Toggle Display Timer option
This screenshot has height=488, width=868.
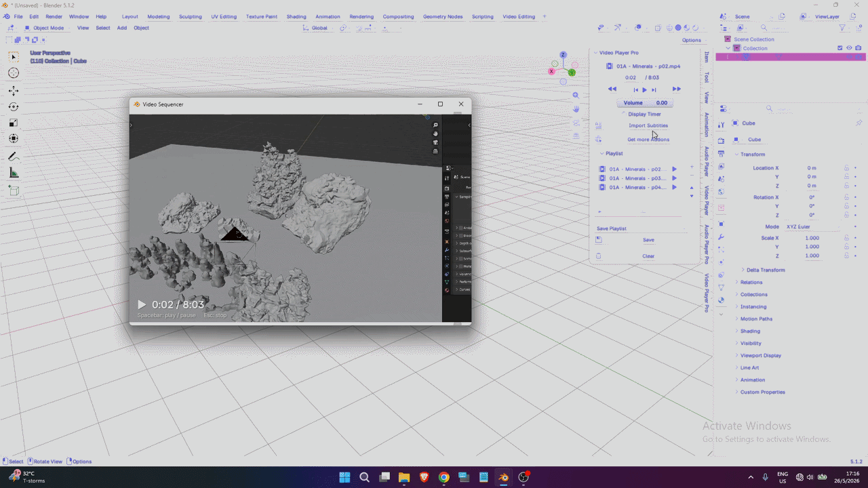click(643, 114)
